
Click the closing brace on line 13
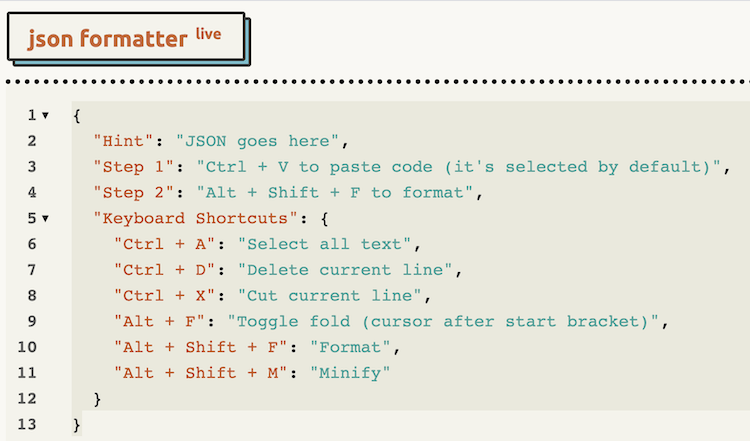[77, 425]
